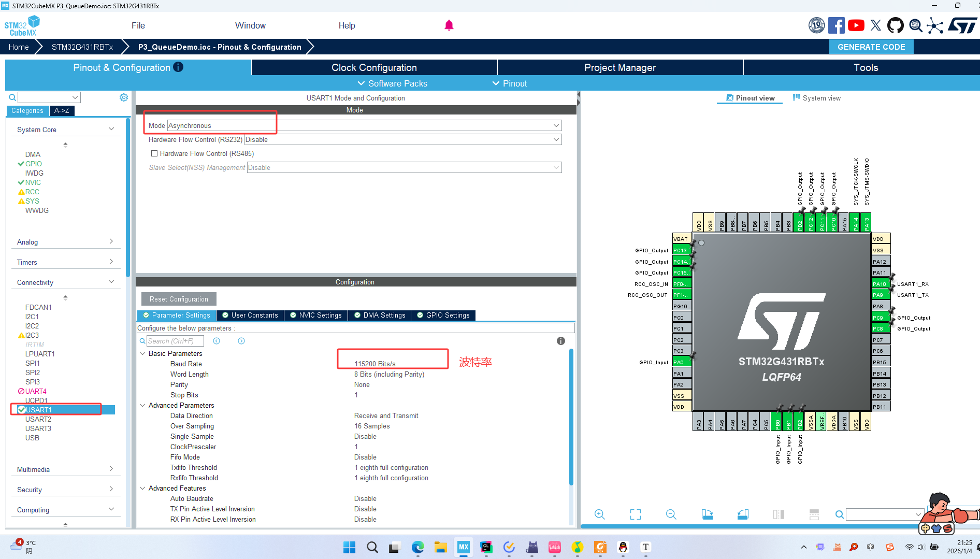Click the settings gear in categories panel
980x559 pixels.
124,97
